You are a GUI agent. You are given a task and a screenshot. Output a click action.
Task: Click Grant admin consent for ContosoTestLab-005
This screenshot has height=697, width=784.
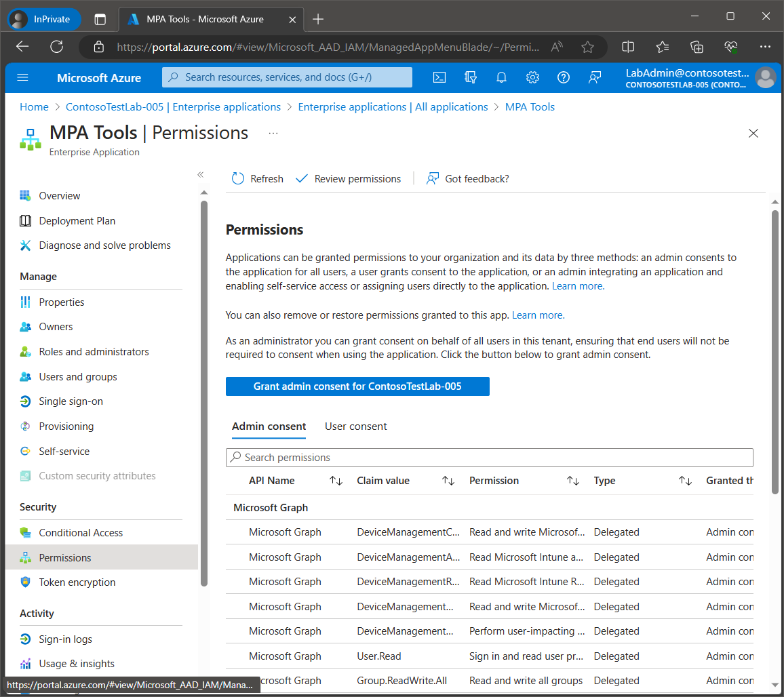click(x=357, y=386)
